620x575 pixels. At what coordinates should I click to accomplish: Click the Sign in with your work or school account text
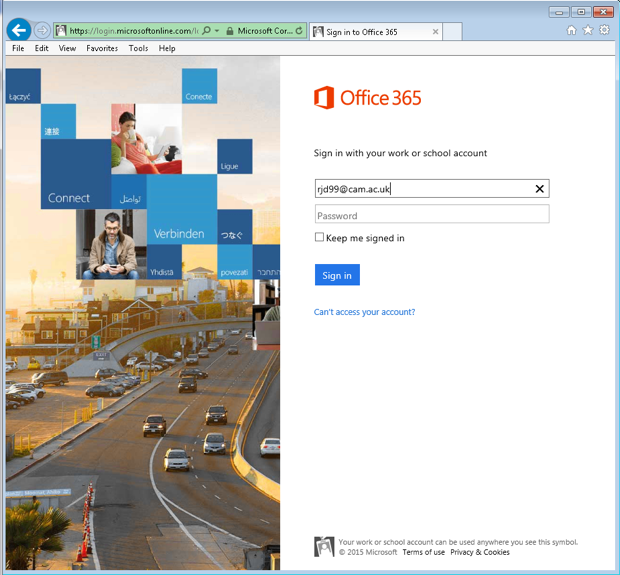[400, 153]
